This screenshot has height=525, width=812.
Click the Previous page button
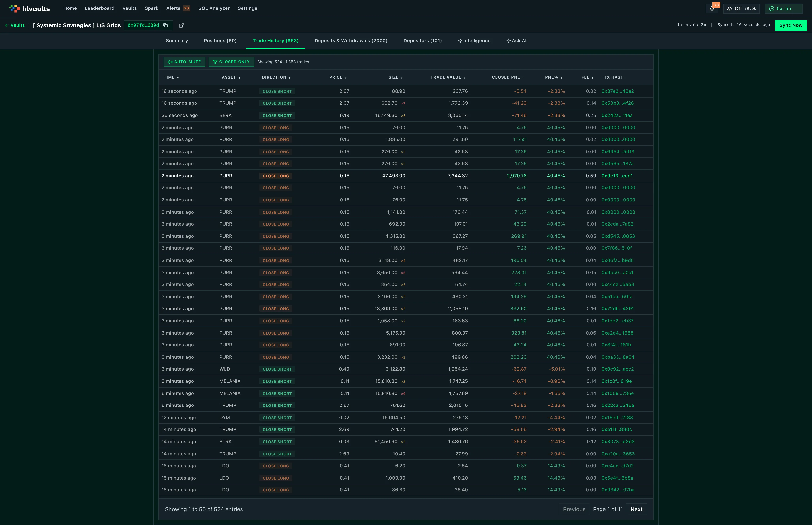point(574,509)
